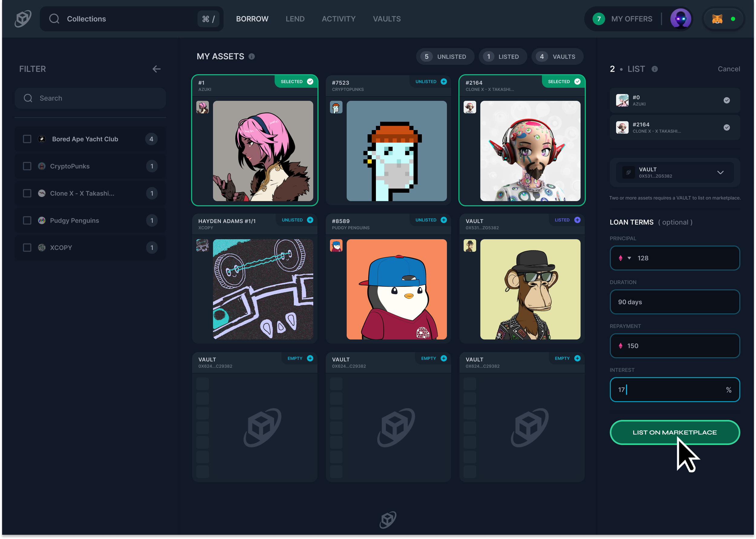Expand the VAULT 0X531...ZG5382 dropdown
Screen dimensions: 756x539
point(720,173)
